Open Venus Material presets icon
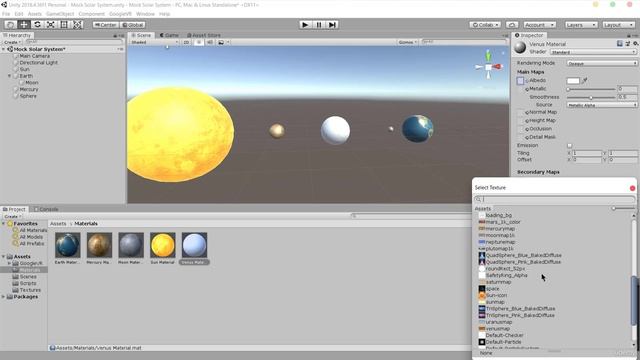640x360 pixels. click(x=628, y=44)
